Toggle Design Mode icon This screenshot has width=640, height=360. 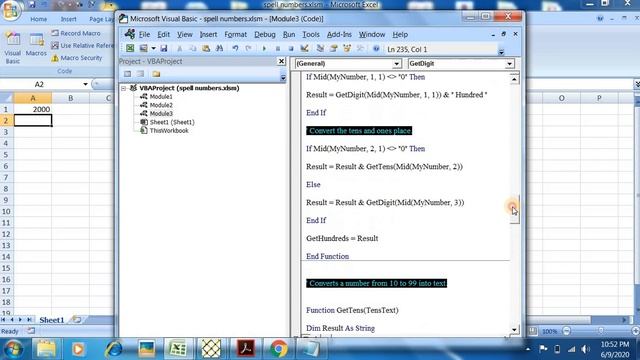(304, 49)
